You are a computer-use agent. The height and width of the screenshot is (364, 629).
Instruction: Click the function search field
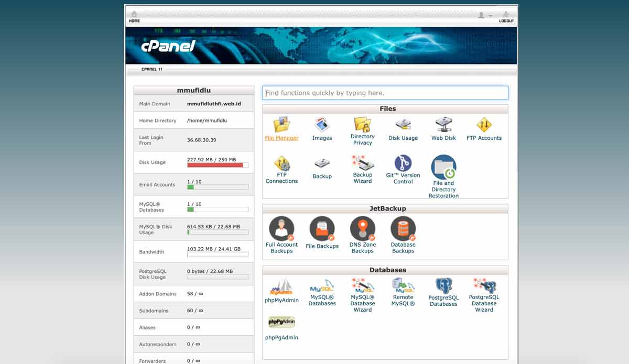385,92
